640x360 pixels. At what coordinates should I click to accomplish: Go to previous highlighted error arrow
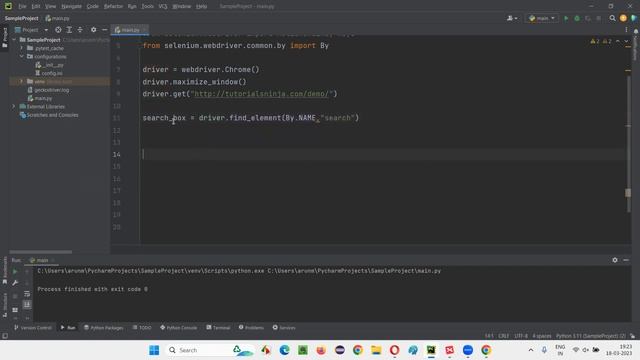618,41
